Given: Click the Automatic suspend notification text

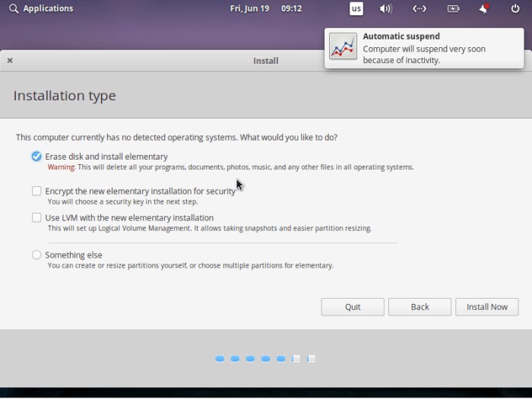Looking at the screenshot, I should 424,48.
